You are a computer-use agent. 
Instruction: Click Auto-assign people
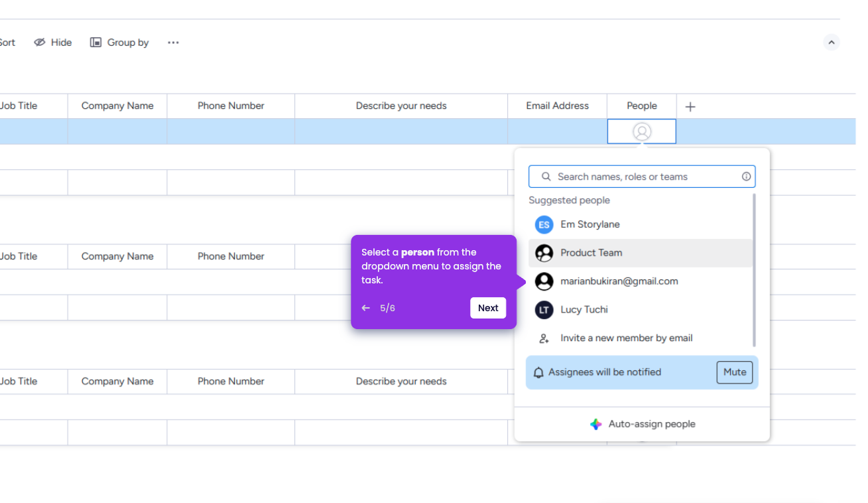click(642, 424)
